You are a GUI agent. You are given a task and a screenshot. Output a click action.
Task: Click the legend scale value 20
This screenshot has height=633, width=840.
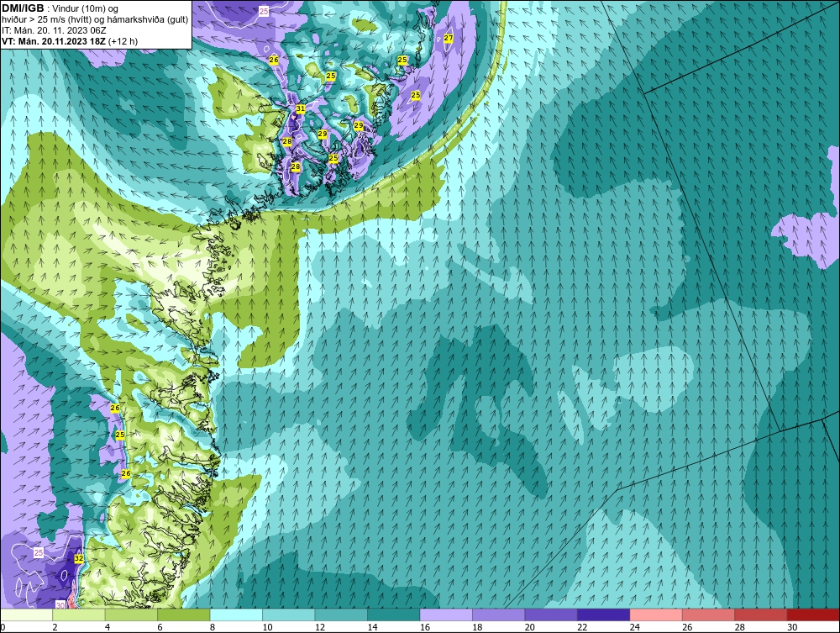coord(530,628)
